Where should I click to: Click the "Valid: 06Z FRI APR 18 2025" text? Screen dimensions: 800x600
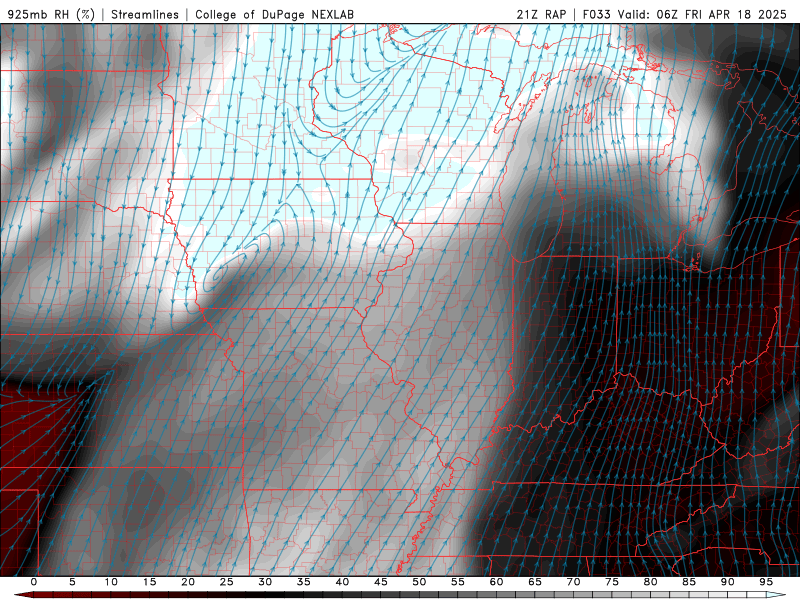(x=702, y=14)
